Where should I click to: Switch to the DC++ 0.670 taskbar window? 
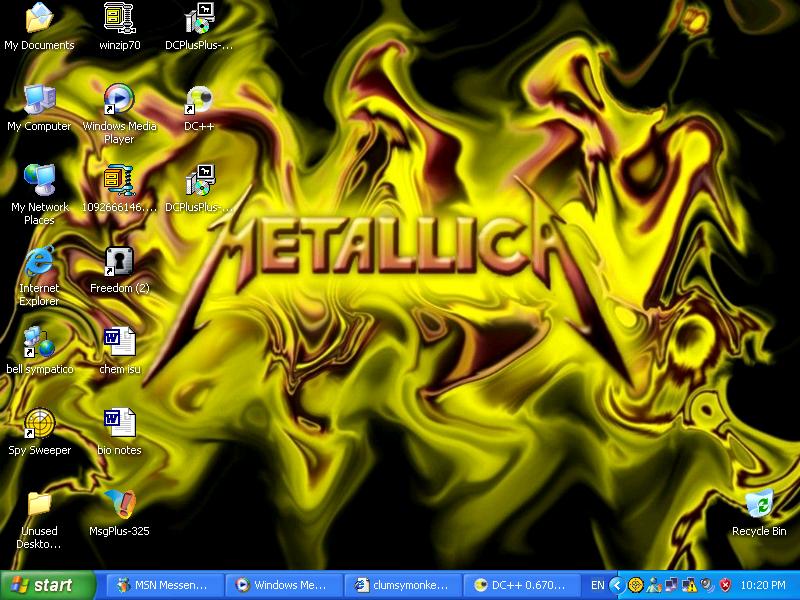pos(521,585)
